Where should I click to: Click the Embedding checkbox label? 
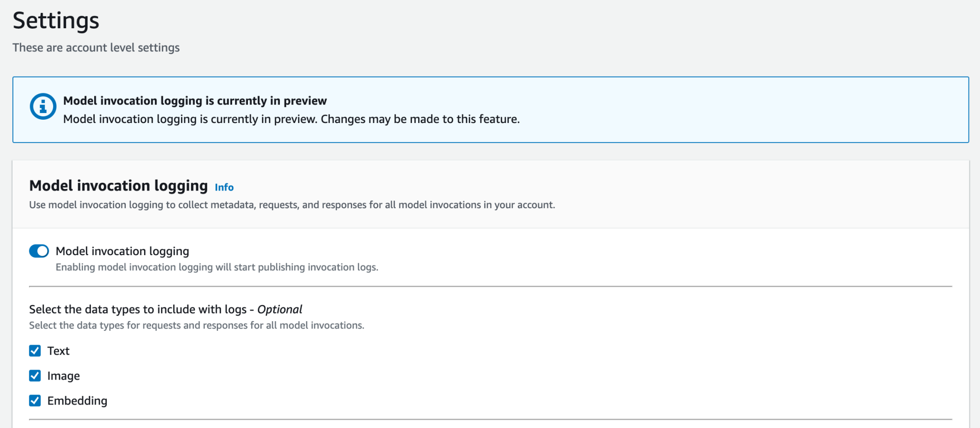(77, 401)
